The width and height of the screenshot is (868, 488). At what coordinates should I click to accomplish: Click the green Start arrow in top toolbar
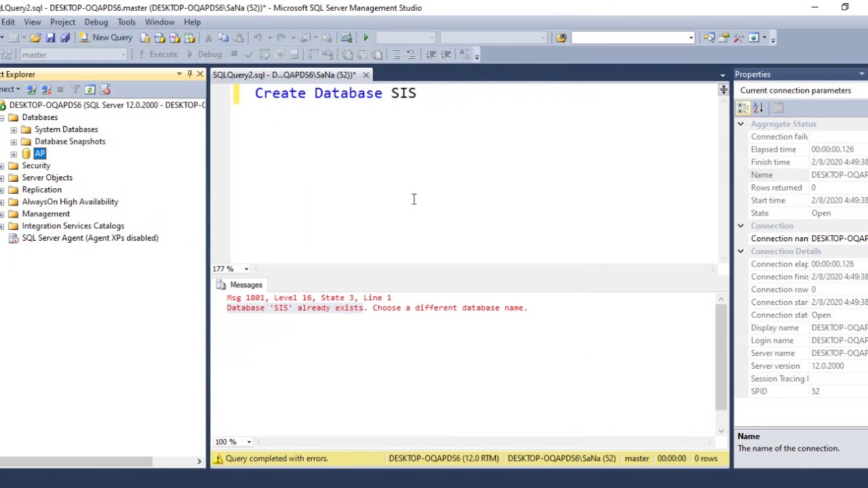[x=366, y=38]
